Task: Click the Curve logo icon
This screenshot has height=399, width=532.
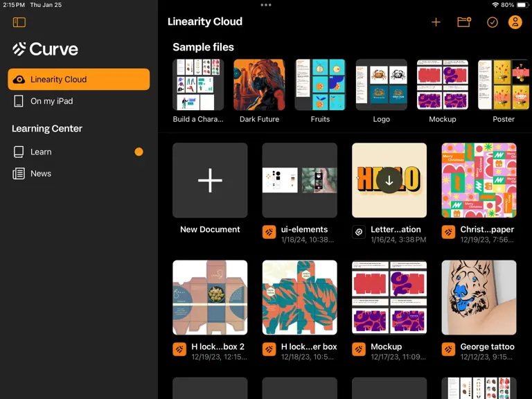Action: (19, 49)
